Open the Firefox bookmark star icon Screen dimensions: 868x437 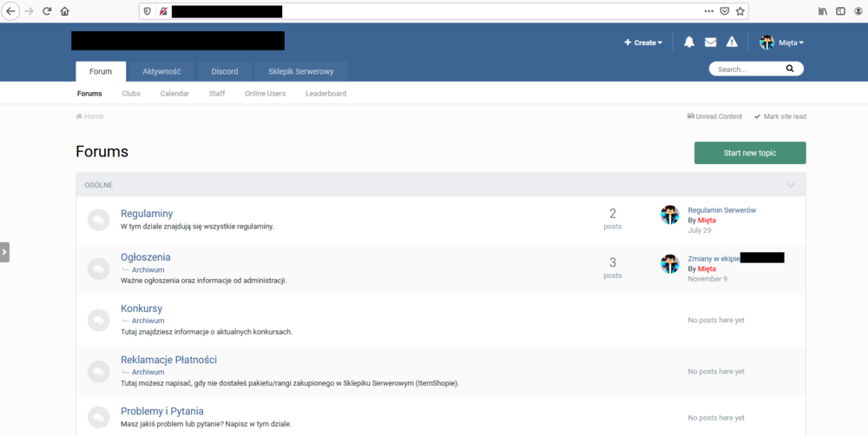point(740,11)
